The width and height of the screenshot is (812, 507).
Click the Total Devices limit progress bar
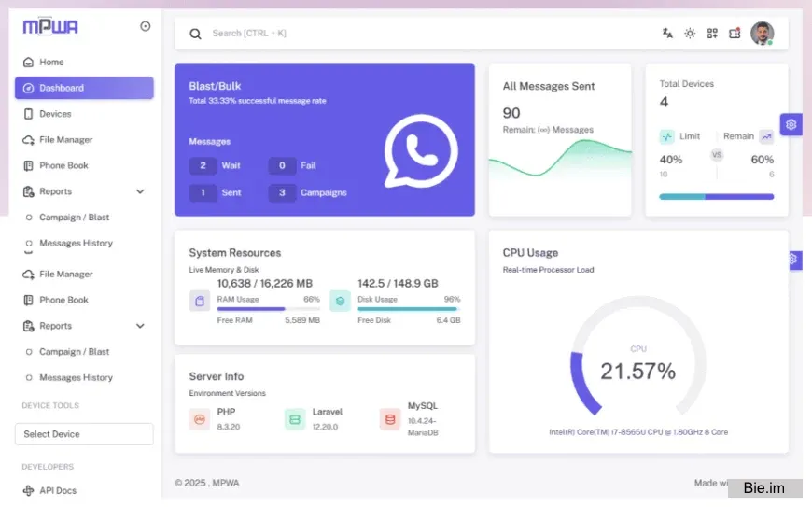[x=716, y=197]
